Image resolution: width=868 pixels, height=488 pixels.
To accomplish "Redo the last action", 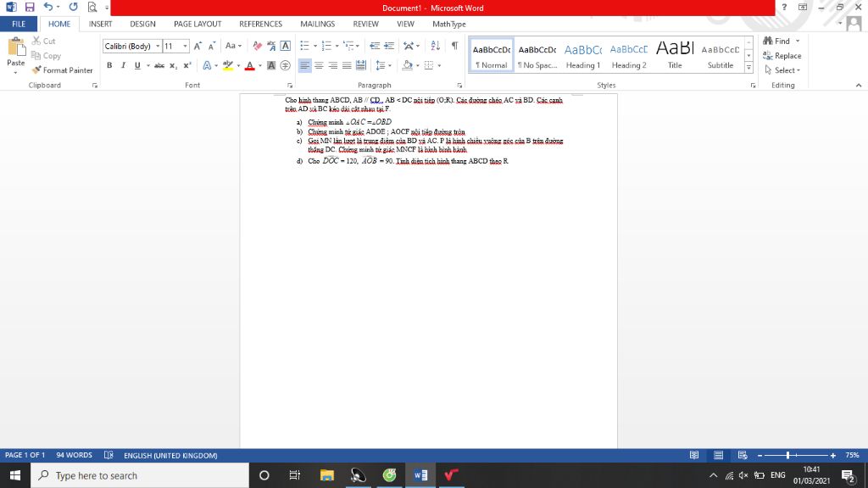I will [x=73, y=7].
